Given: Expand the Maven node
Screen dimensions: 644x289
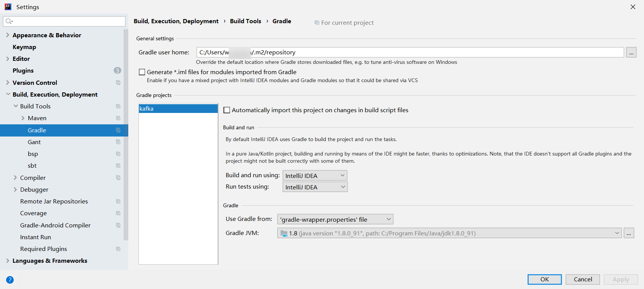Looking at the screenshot, I should [23, 118].
